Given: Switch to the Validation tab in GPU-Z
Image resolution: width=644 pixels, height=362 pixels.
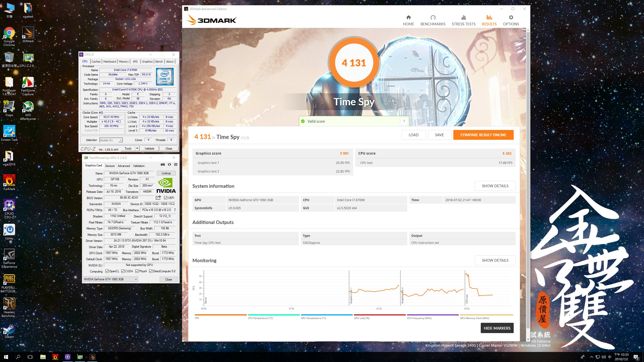Looking at the screenshot, I should 139,166.
